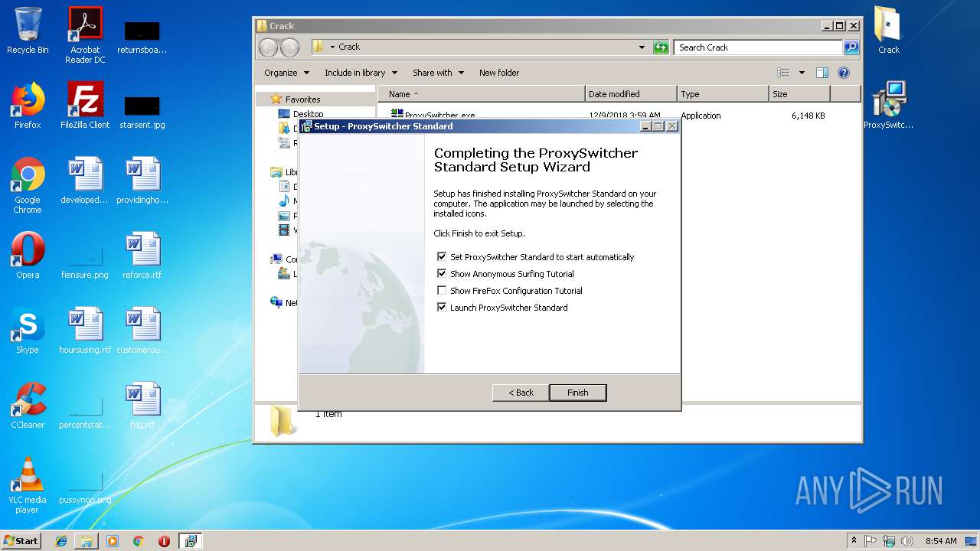The height and width of the screenshot is (551, 980).
Task: Sort files by Name column header
Action: (x=482, y=94)
